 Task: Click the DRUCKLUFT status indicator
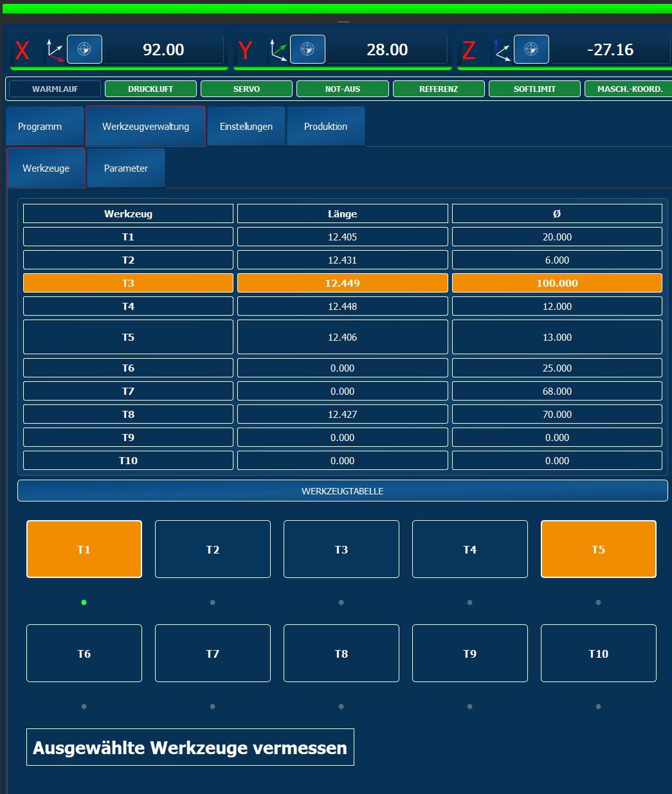(x=150, y=89)
